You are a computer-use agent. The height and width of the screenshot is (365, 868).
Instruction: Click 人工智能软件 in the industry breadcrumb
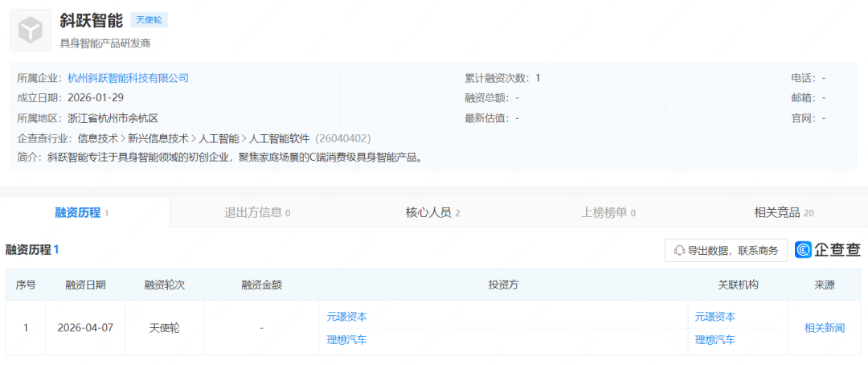[280, 138]
